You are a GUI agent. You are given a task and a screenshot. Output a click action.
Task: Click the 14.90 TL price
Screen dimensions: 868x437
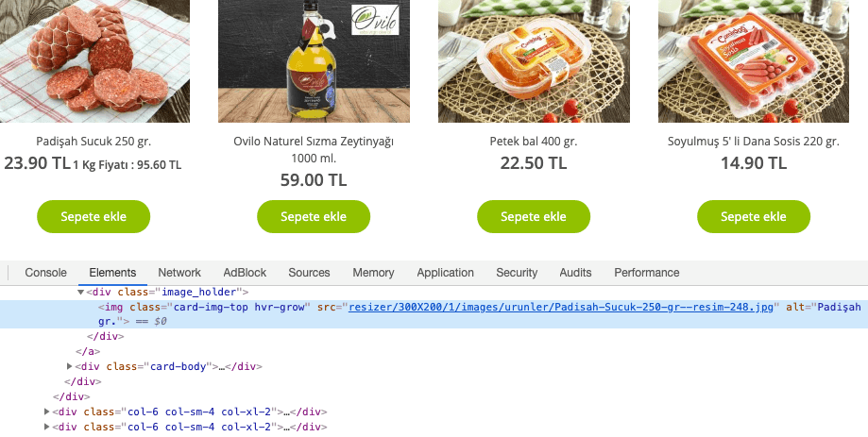(754, 163)
